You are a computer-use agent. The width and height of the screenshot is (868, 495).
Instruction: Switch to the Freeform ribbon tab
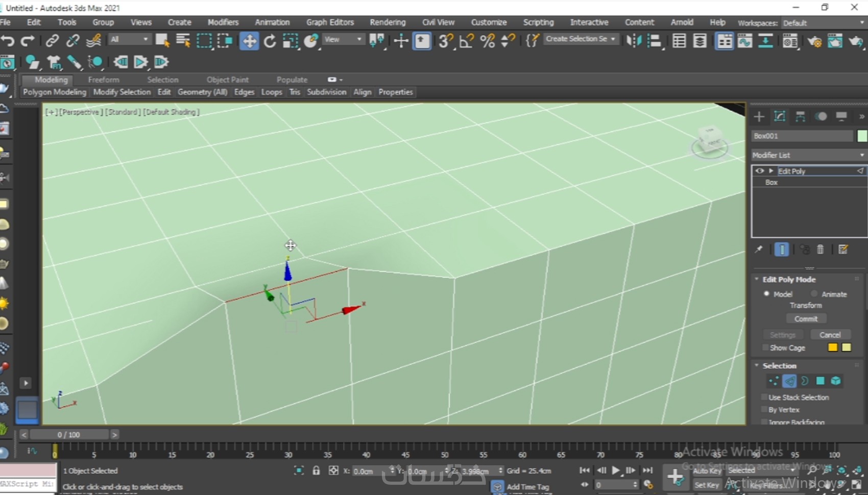(103, 80)
